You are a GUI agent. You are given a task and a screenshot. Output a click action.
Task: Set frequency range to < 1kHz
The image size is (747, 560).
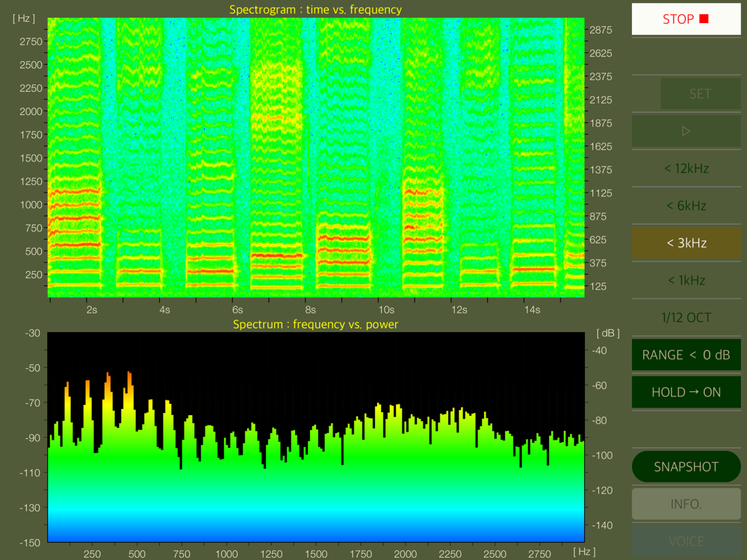(686, 281)
